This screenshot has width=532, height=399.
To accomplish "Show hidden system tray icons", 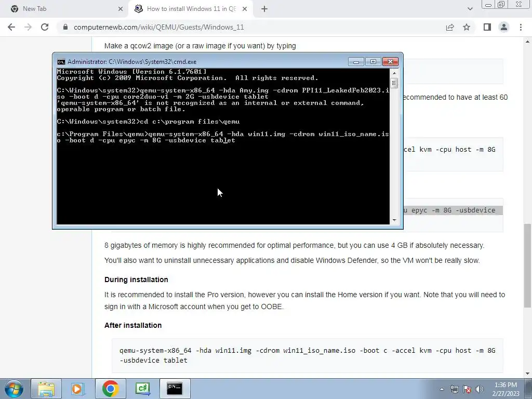I will tap(442, 389).
